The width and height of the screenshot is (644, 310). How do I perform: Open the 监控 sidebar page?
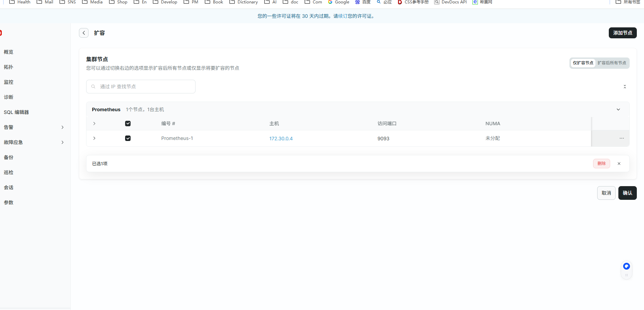point(9,82)
